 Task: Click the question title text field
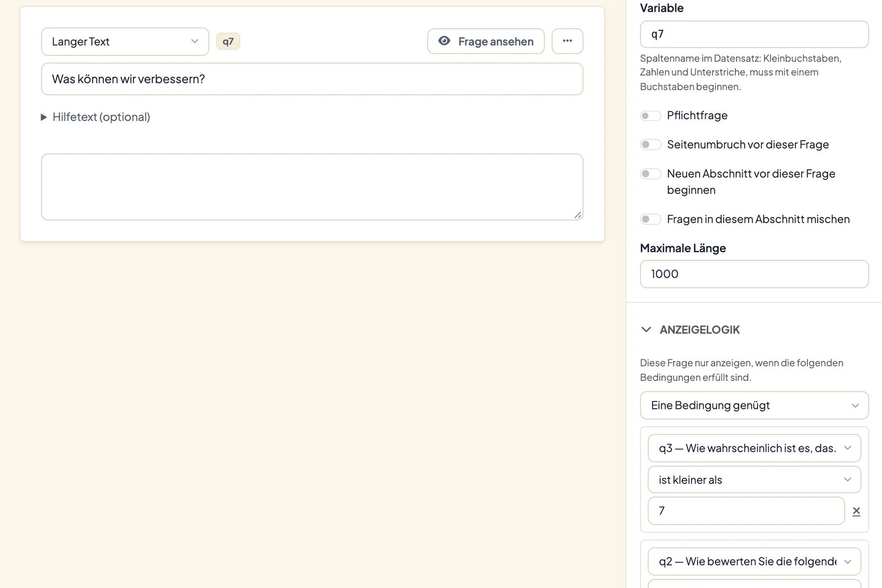312,79
